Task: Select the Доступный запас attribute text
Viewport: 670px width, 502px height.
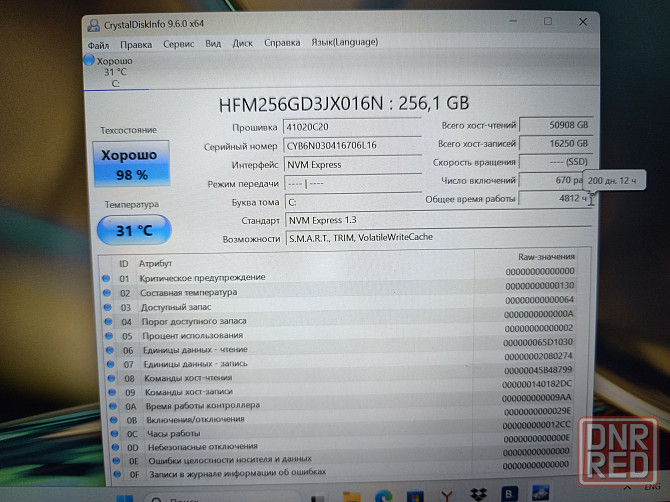Action: [176, 307]
